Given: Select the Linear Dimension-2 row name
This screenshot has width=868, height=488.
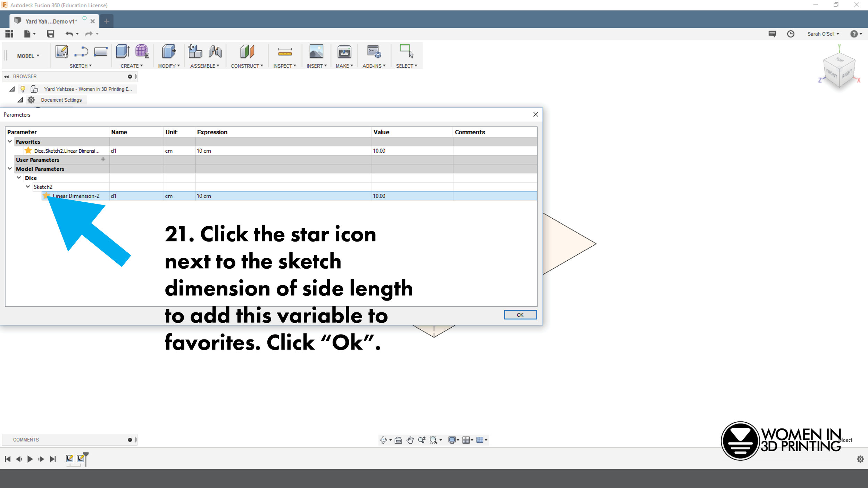Looking at the screenshot, I should 76,196.
